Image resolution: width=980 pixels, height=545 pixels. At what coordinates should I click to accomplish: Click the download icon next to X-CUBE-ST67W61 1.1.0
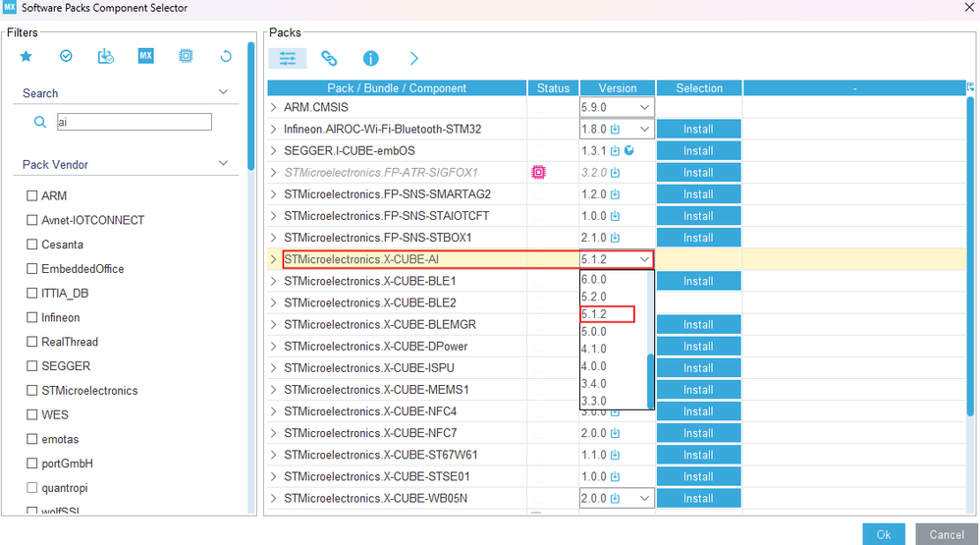[x=615, y=455]
